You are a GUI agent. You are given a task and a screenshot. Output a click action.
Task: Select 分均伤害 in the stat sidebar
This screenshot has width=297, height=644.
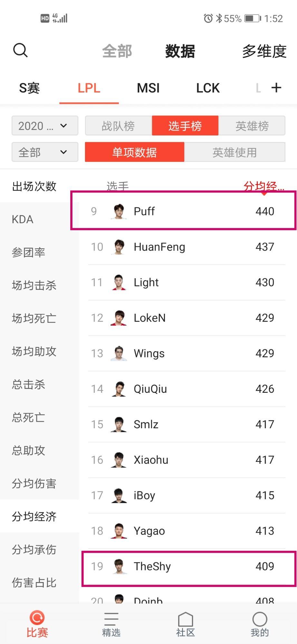point(34,483)
